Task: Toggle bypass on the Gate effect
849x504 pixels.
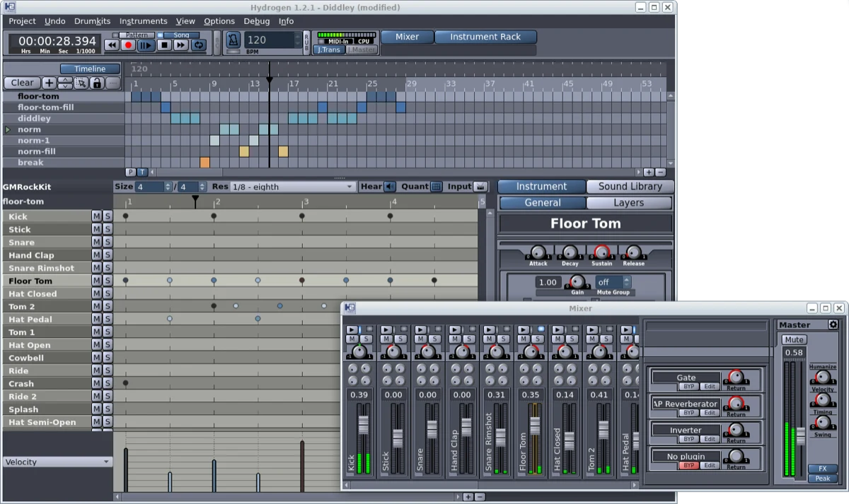Action: [688, 387]
